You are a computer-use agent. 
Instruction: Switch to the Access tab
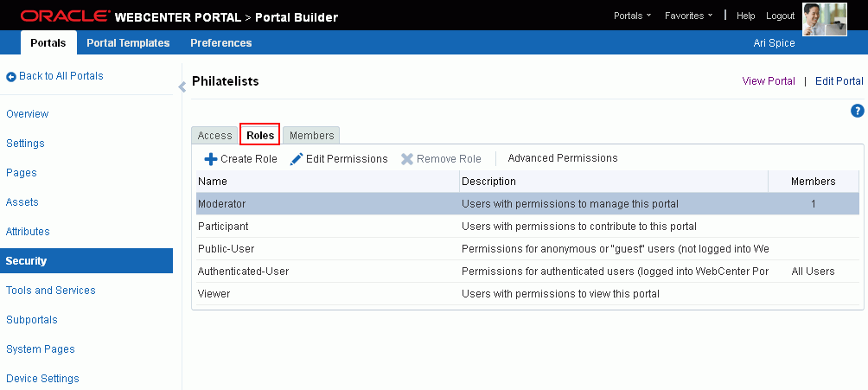[x=214, y=135]
